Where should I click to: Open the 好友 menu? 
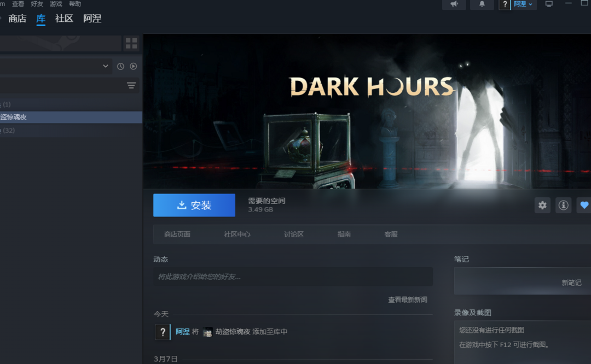(x=37, y=4)
